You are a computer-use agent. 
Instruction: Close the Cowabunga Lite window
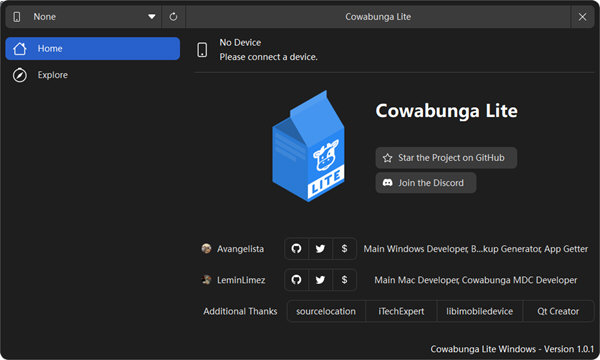click(582, 17)
